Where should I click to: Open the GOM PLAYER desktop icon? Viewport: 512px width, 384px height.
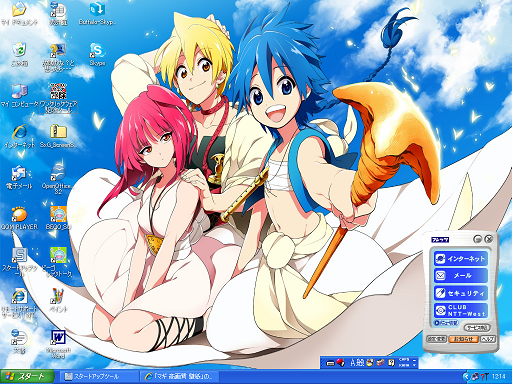(19, 218)
